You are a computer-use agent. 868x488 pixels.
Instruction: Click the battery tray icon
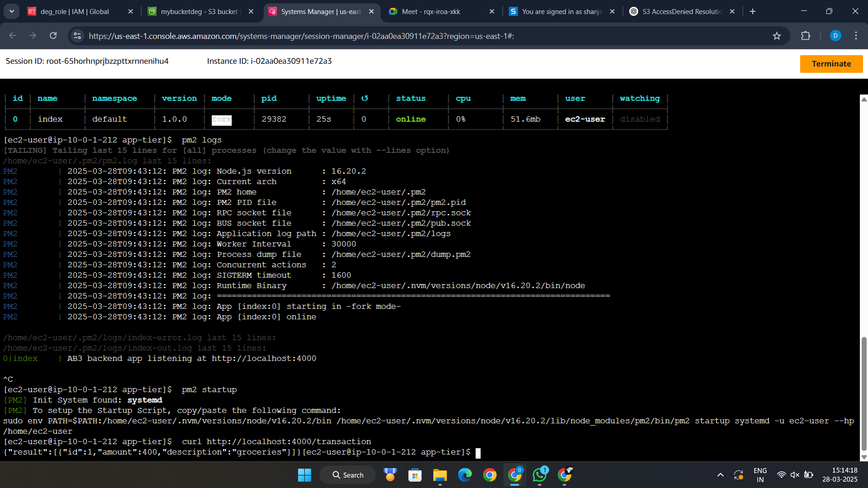coord(809,475)
